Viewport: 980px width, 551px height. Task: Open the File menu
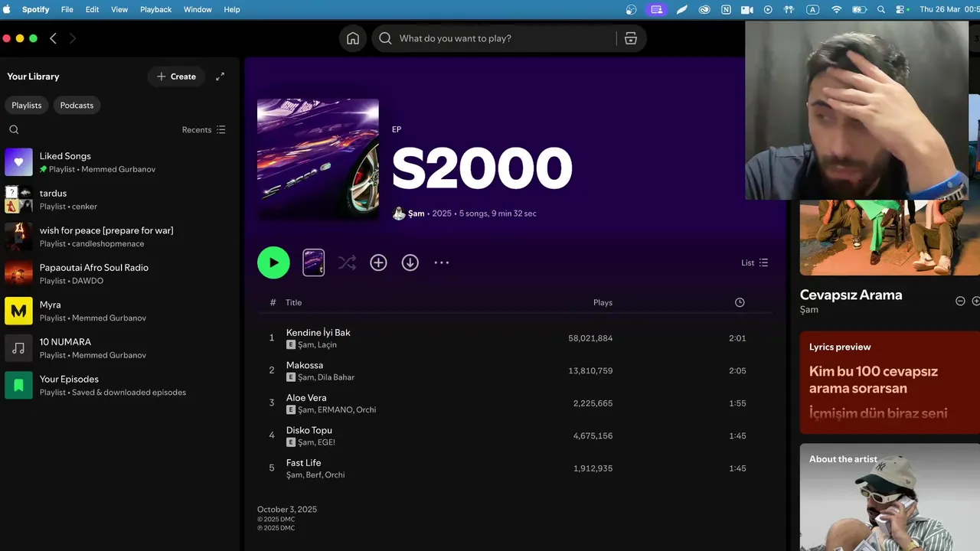[67, 9]
